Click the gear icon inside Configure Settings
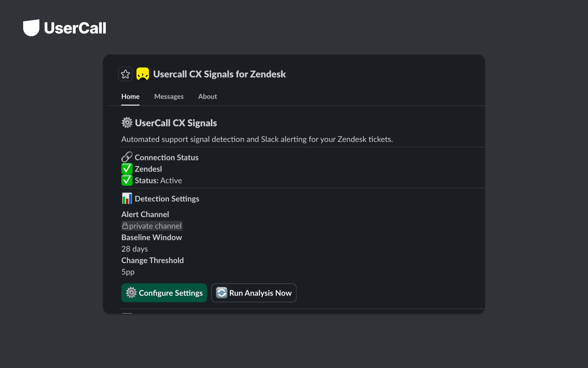588x368 pixels. (x=131, y=293)
